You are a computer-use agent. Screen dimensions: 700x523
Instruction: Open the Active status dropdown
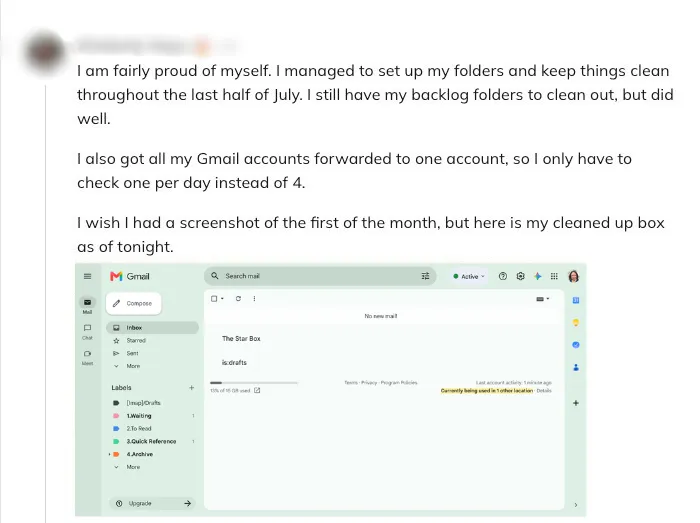click(x=469, y=276)
